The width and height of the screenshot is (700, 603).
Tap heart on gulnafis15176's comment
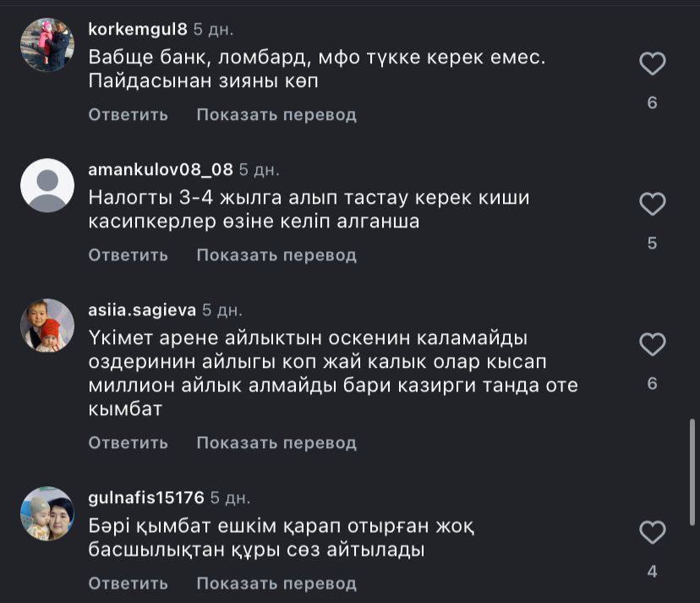click(x=652, y=532)
